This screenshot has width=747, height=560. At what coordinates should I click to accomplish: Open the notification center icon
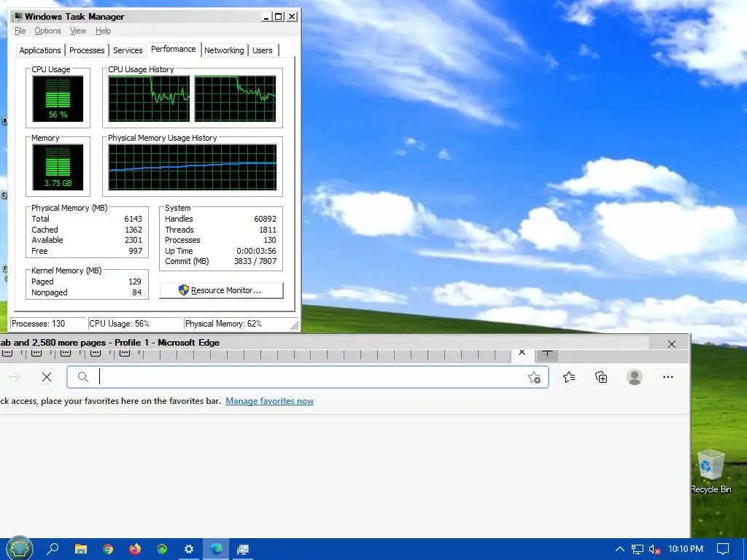[723, 549]
